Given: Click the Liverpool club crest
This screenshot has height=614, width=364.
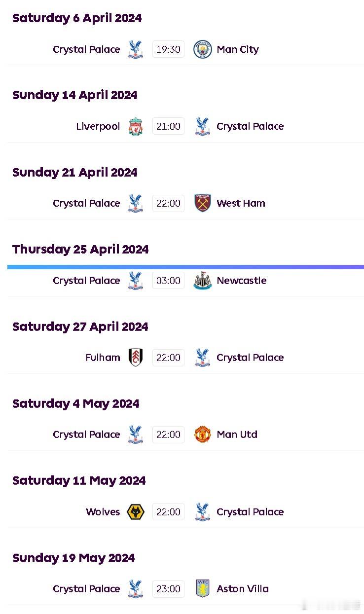Looking at the screenshot, I should pyautogui.click(x=136, y=126).
